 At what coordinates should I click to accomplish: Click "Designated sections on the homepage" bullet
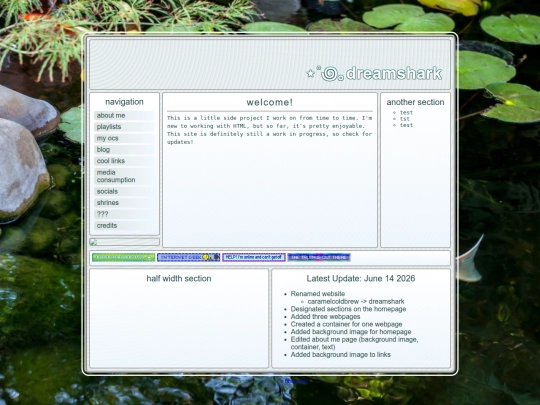coord(348,309)
